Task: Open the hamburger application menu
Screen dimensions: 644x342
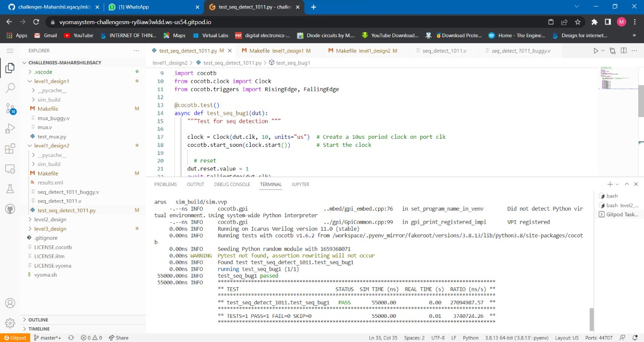Action: (10, 51)
